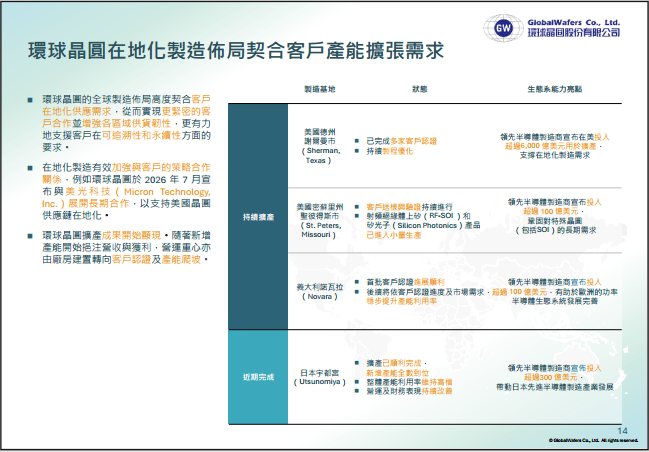The height and width of the screenshot is (452, 649).
Task: Click the text 超過300 億美元
Action: point(550,377)
